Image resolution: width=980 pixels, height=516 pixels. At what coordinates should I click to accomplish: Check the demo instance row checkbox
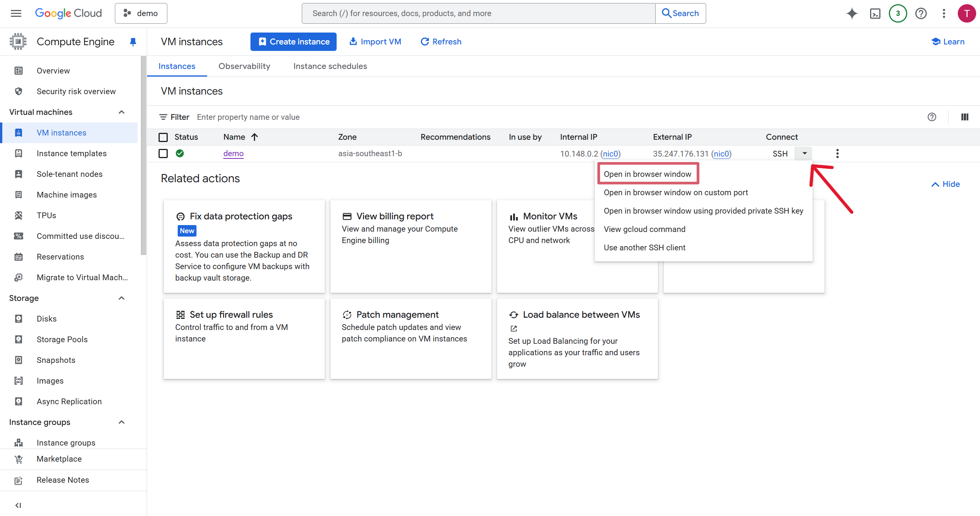(163, 153)
